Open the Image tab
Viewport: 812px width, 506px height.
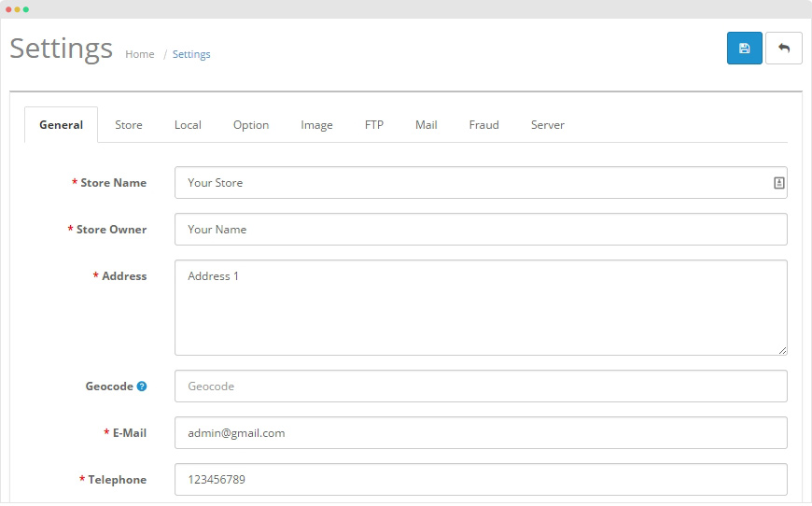pyautogui.click(x=316, y=125)
